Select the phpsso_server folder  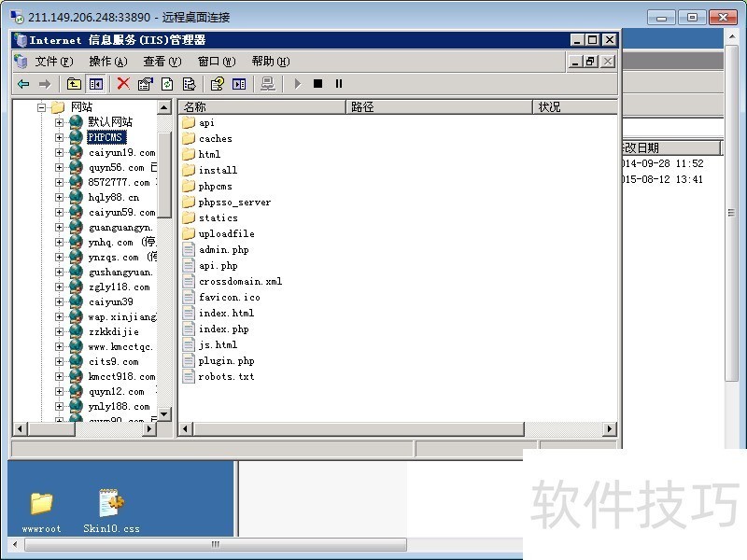click(227, 202)
